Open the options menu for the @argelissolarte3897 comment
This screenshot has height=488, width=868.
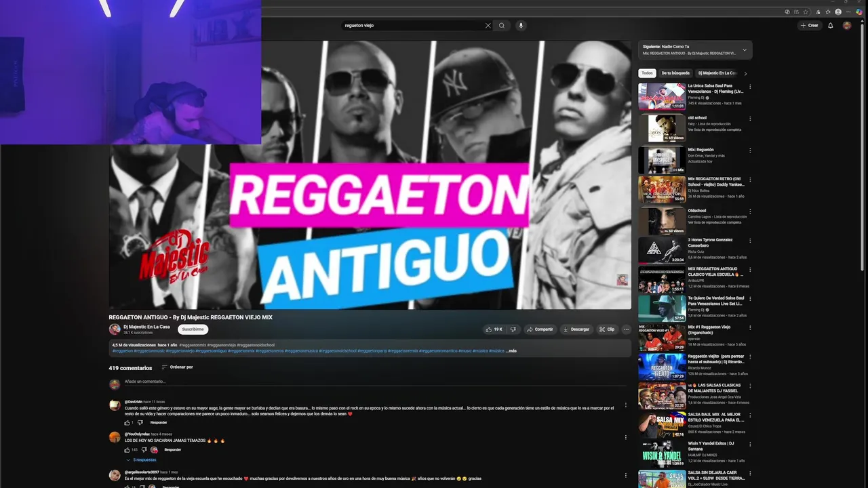[625, 474]
